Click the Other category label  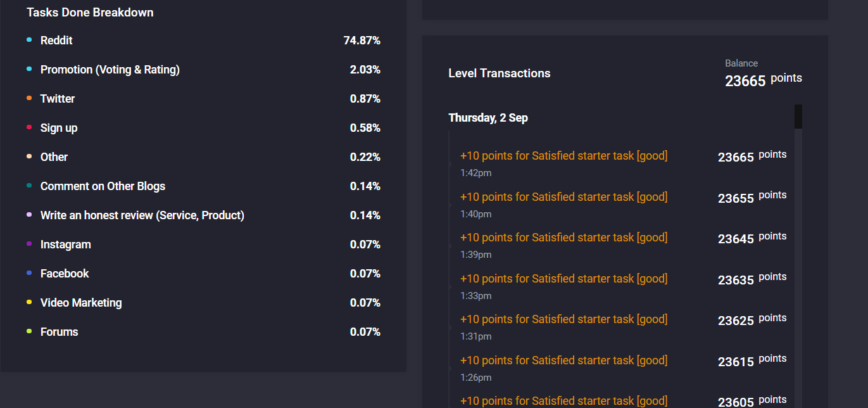click(x=54, y=157)
